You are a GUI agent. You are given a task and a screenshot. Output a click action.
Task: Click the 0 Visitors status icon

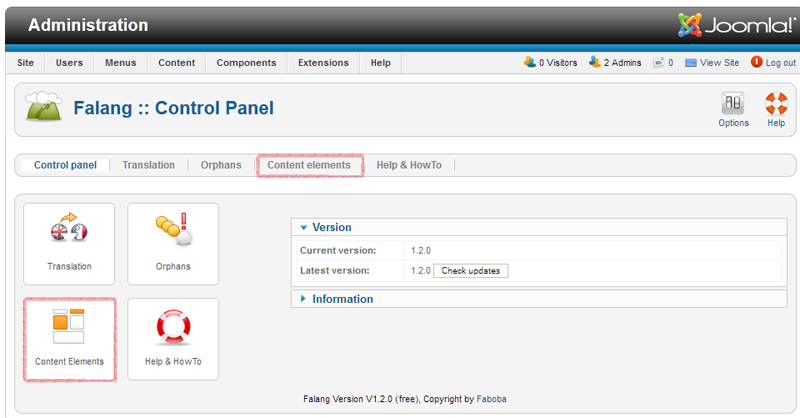click(x=530, y=62)
